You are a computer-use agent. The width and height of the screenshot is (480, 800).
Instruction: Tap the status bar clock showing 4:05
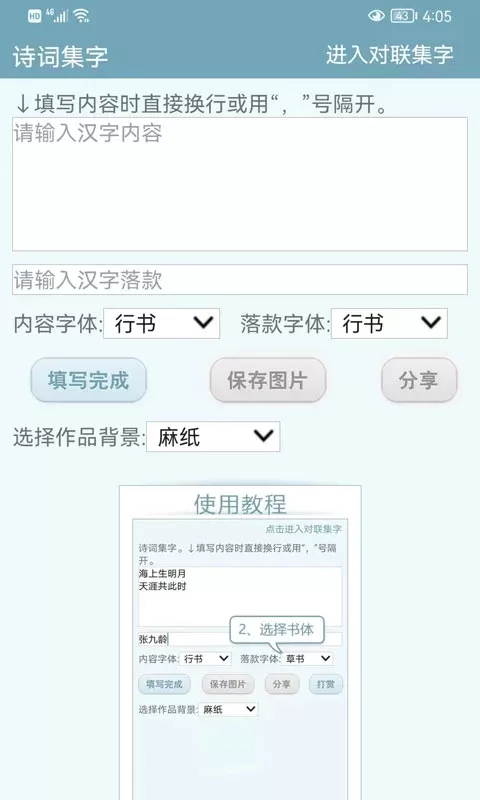(x=437, y=16)
